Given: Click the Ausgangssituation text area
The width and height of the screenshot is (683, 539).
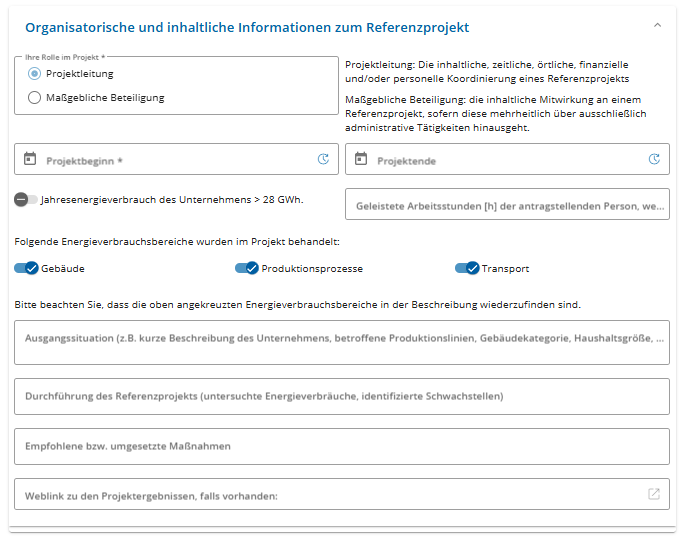Looking at the screenshot, I should (342, 342).
